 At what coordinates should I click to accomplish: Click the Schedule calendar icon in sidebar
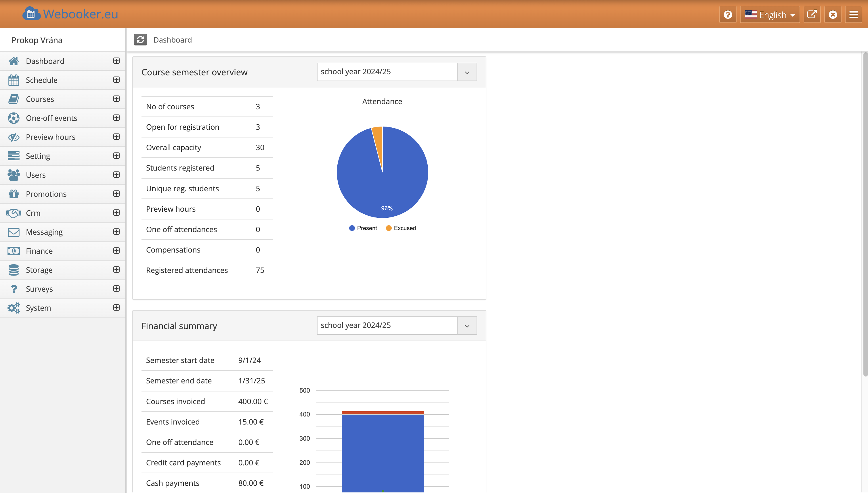[14, 80]
